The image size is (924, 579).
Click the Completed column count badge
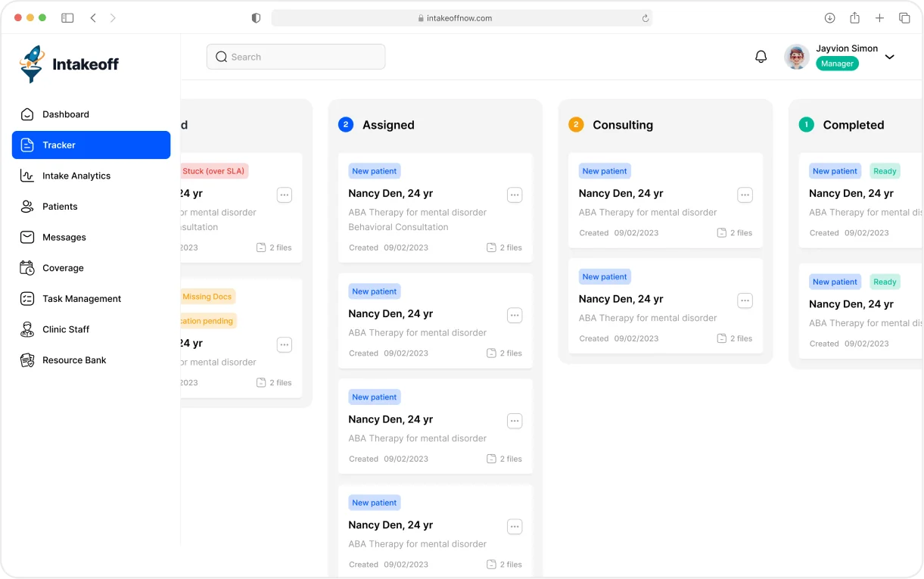click(807, 125)
